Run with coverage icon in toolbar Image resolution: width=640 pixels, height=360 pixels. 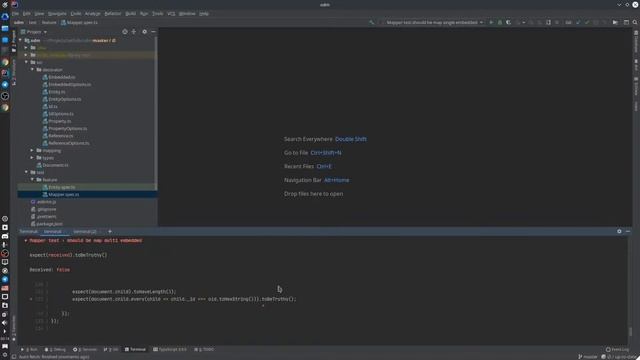[509, 22]
